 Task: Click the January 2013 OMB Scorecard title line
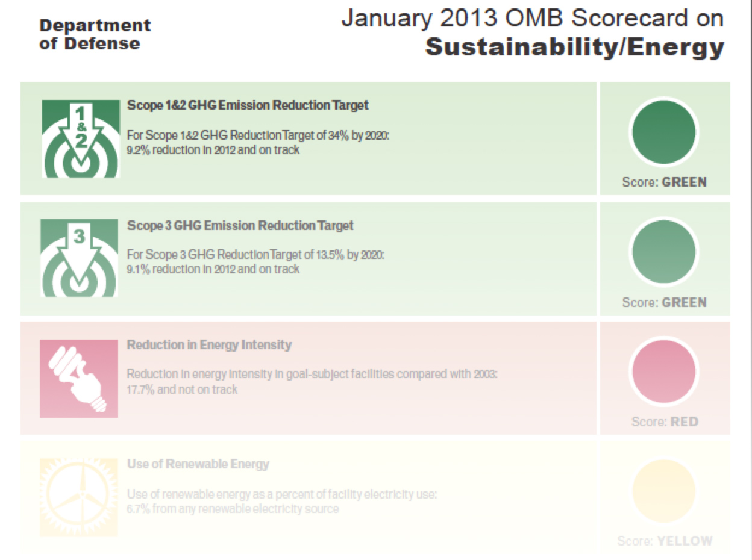pos(533,18)
